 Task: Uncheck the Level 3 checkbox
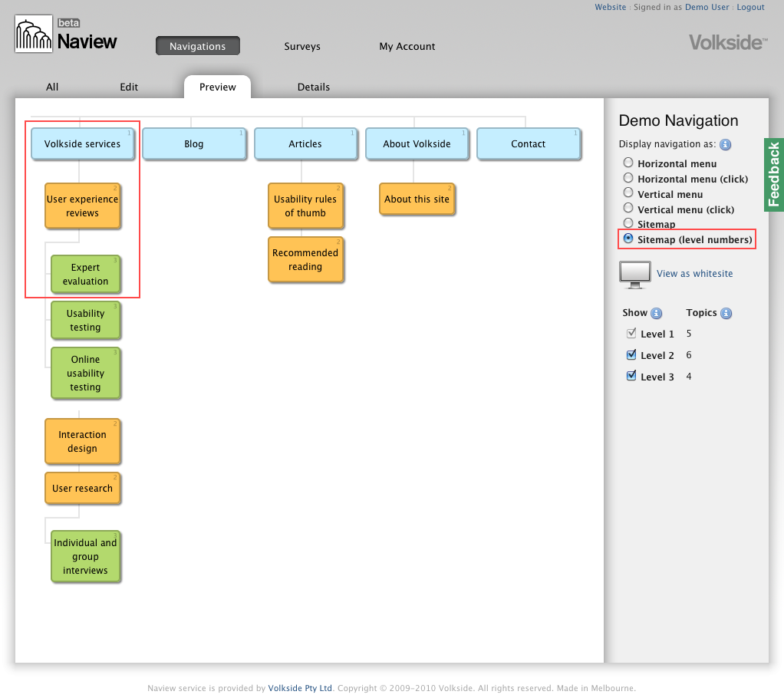631,376
